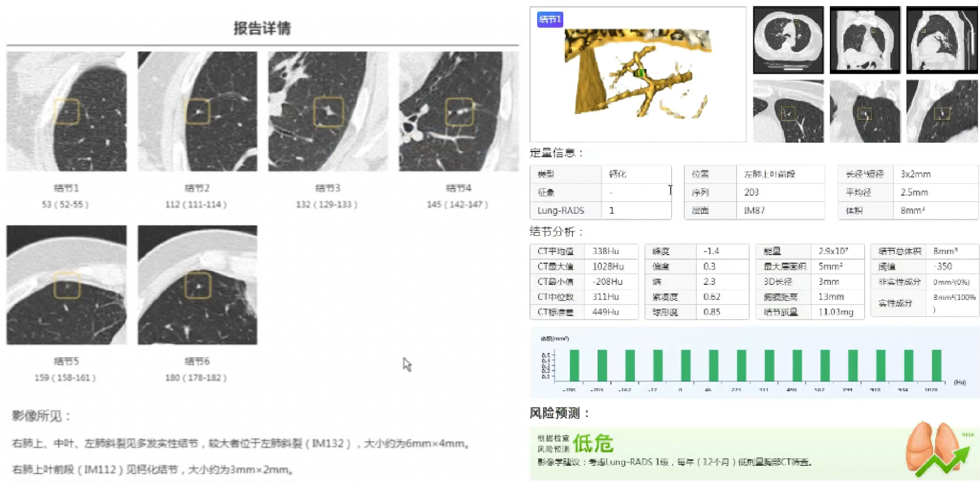The height and width of the screenshot is (483, 980).
Task: Select the 结节2 CT image
Action: pos(197,111)
